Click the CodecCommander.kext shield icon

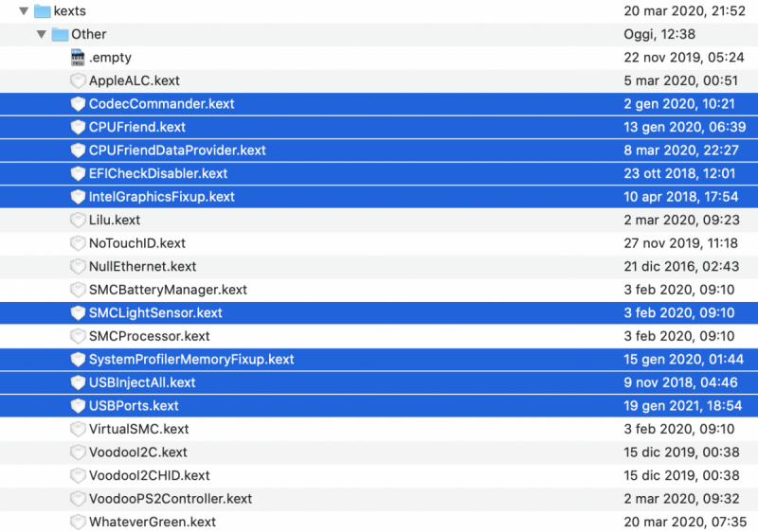pyautogui.click(x=78, y=103)
